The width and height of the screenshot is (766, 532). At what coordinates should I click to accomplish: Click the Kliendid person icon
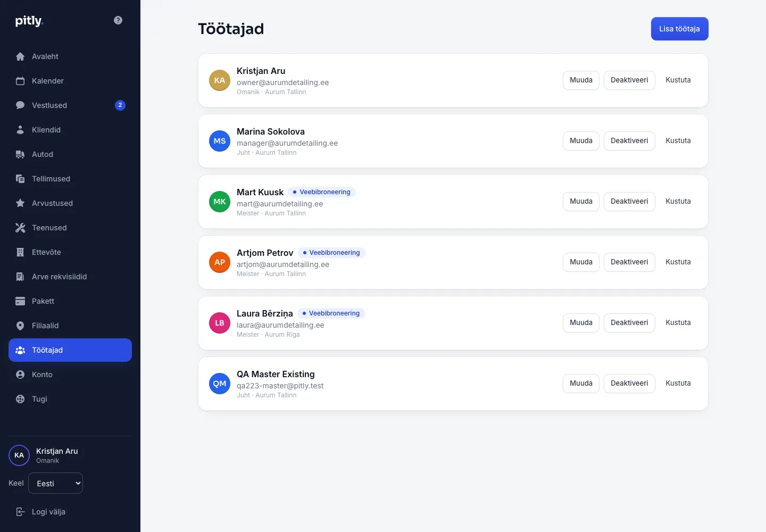[20, 130]
